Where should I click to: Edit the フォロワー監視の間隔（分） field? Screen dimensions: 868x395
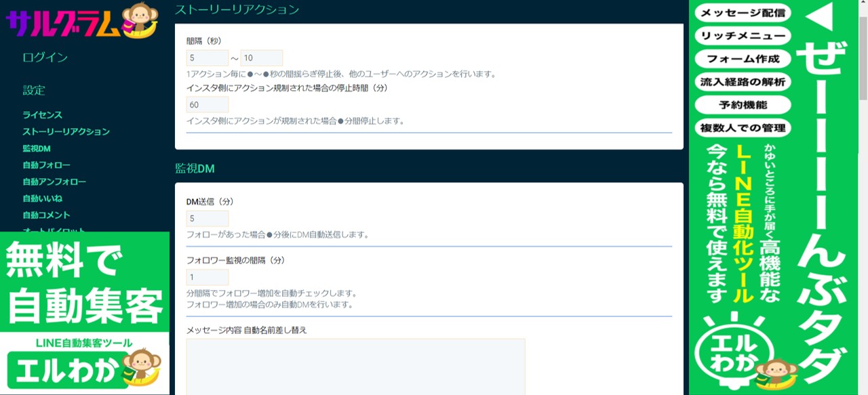[x=208, y=278]
